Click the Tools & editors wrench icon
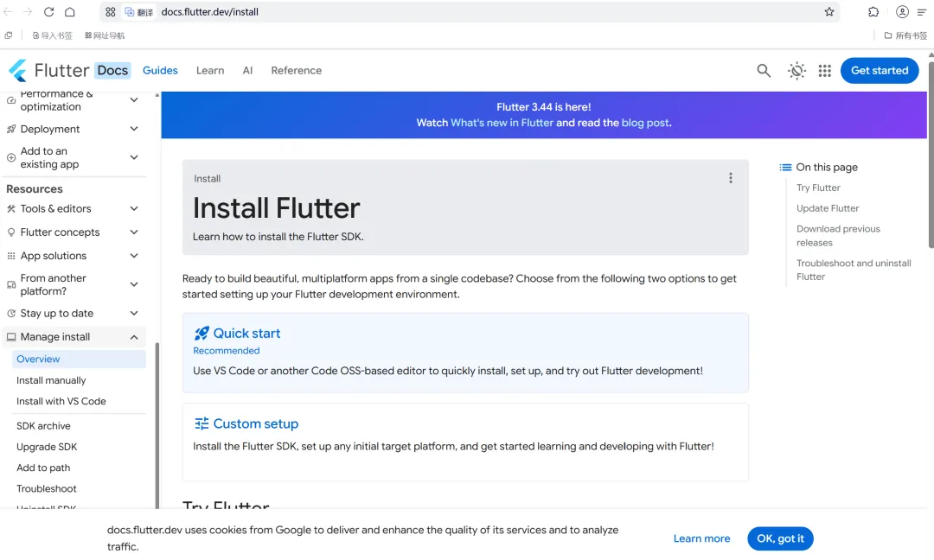Viewport: 934px width, 560px height. click(x=10, y=209)
